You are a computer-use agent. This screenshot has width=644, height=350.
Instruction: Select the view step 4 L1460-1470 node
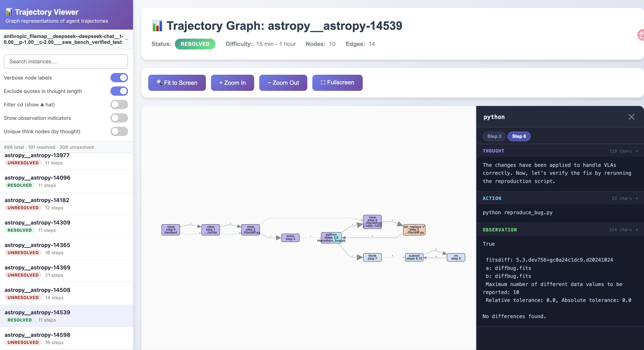[x=372, y=222]
